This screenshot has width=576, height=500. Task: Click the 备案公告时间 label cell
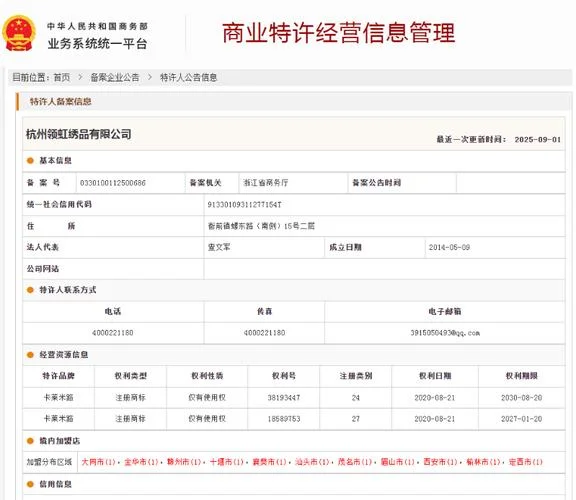click(377, 183)
